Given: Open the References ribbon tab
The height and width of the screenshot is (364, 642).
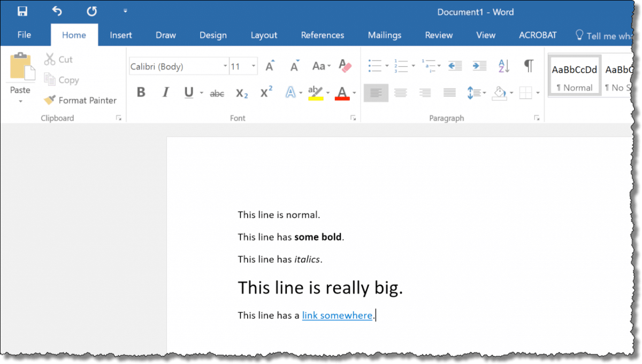Looking at the screenshot, I should pos(323,35).
